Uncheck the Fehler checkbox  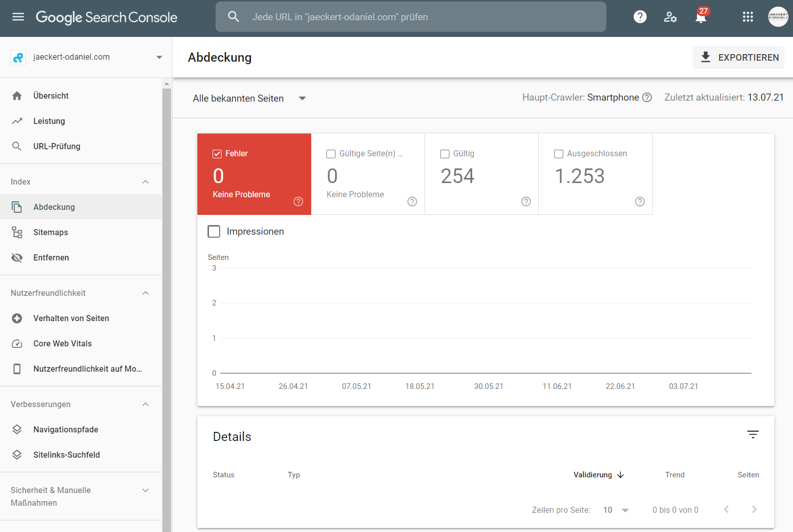click(x=217, y=154)
